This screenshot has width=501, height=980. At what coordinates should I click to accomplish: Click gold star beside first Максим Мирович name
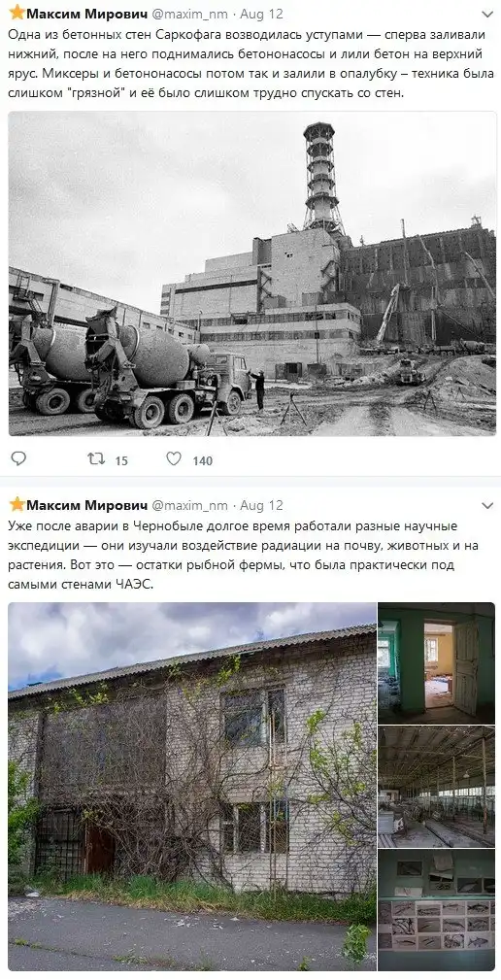(17, 13)
